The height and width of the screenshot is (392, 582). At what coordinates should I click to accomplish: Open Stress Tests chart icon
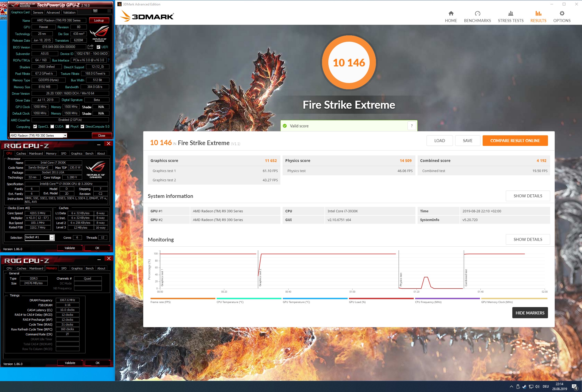point(511,13)
